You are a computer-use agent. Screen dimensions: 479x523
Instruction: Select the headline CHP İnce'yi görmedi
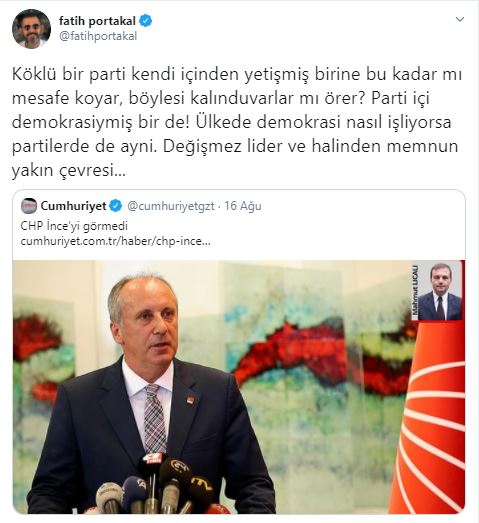pos(74,226)
